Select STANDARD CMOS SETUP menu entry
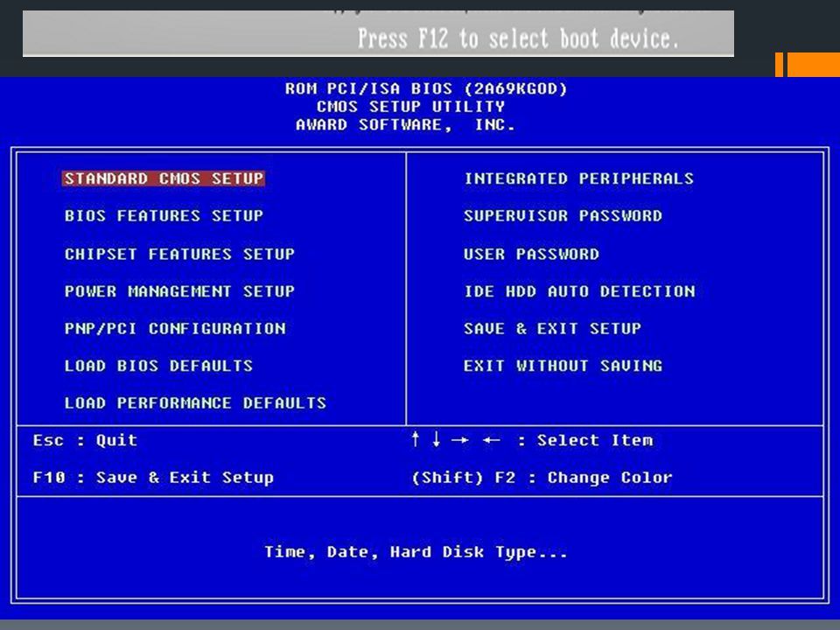The height and width of the screenshot is (630, 840). click(x=164, y=178)
